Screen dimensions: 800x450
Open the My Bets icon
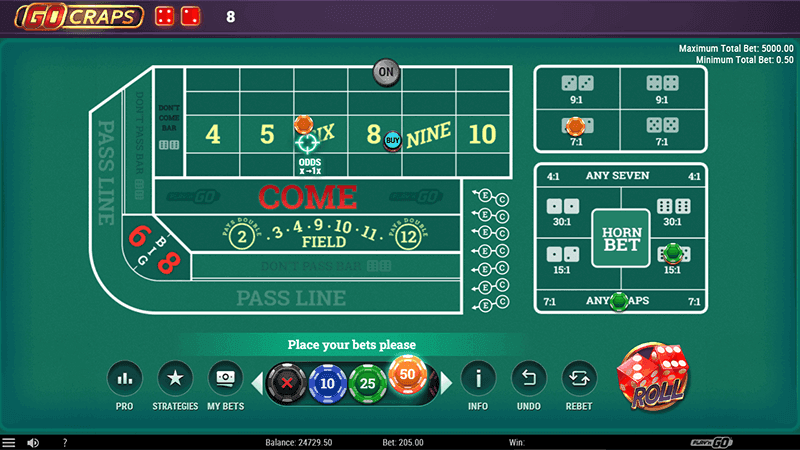tap(226, 379)
